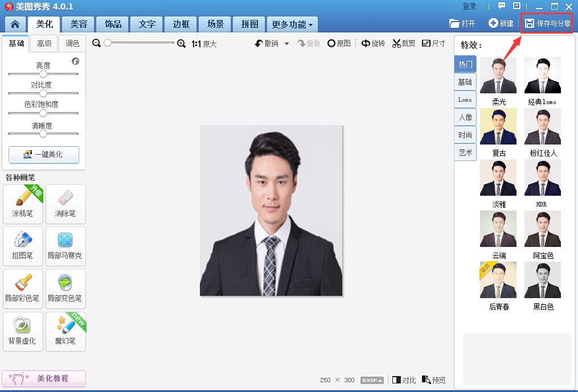Click the 一键美化 one-click beautify button

point(44,155)
